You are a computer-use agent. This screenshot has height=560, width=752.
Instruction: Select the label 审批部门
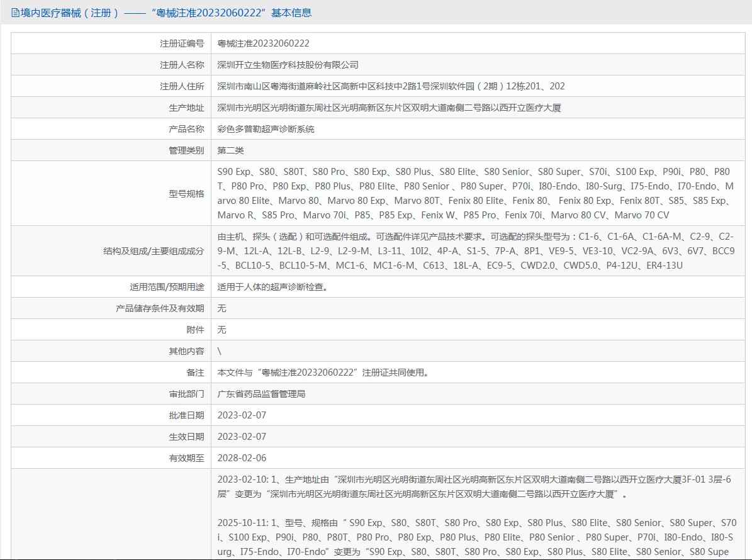[186, 394]
